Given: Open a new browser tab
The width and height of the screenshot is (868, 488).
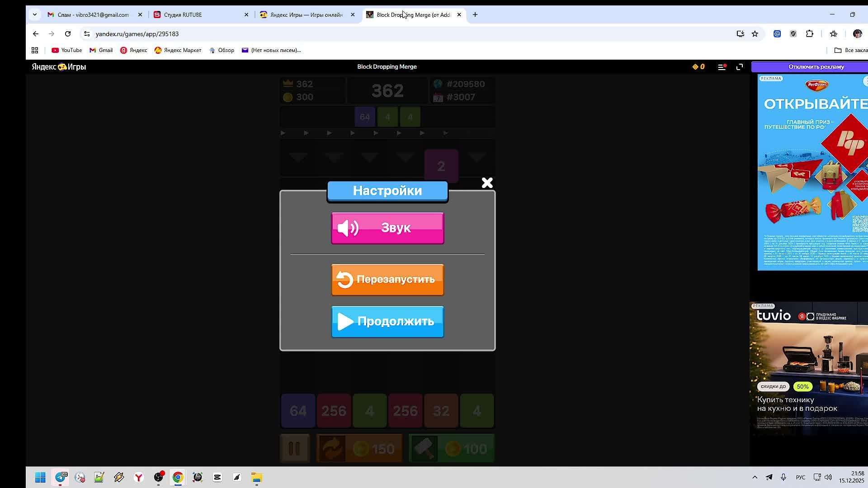Looking at the screenshot, I should point(475,15).
